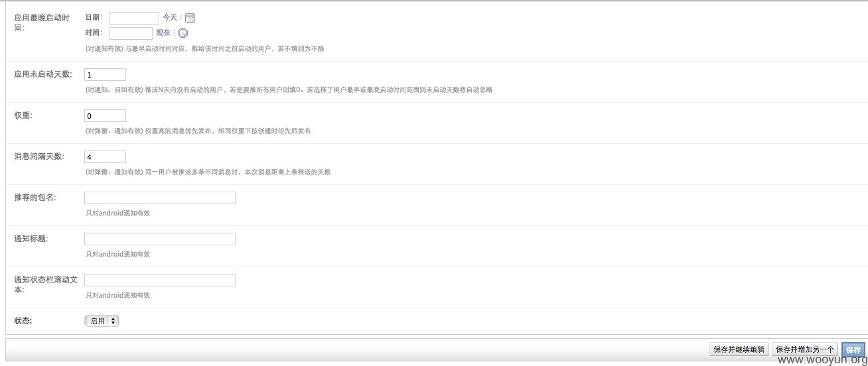Click the android hint below 通知标题
Screen dimensions: 868x366
pyautogui.click(x=118, y=255)
